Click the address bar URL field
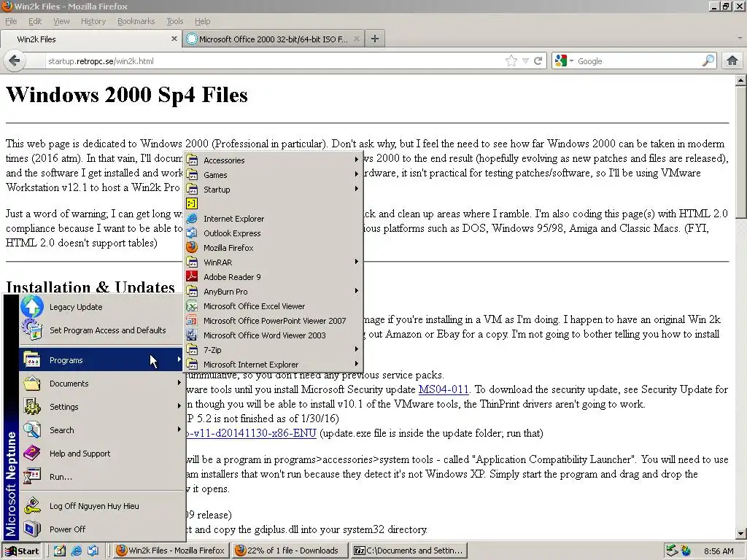This screenshot has width=747, height=560. 274,61
